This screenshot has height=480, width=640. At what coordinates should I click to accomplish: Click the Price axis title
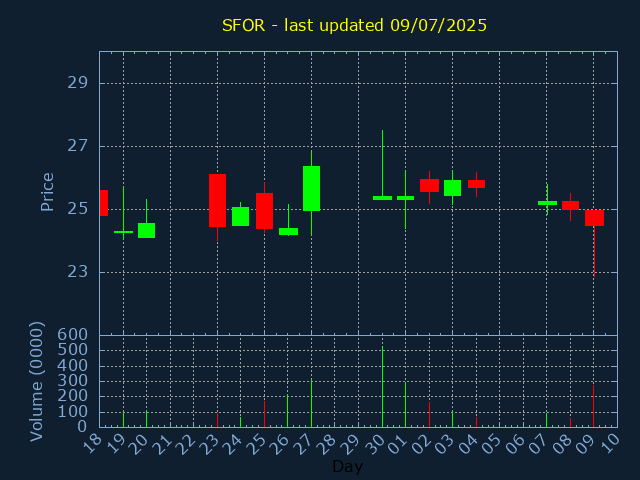tap(47, 192)
